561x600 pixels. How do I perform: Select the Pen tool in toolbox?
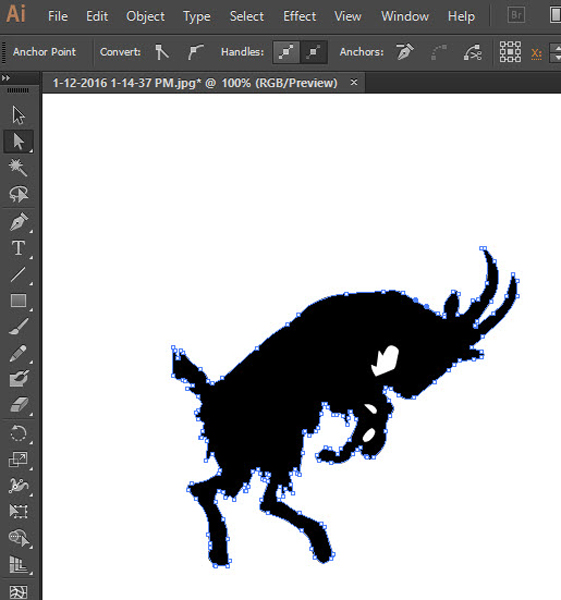[x=18, y=221]
